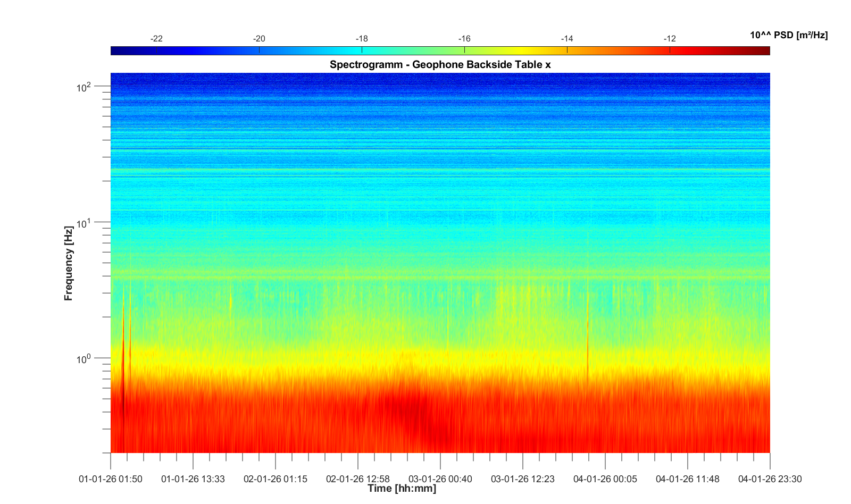The width and height of the screenshot is (851, 504).
Task: Click the 10² frequency tick label
Action: click(x=84, y=87)
